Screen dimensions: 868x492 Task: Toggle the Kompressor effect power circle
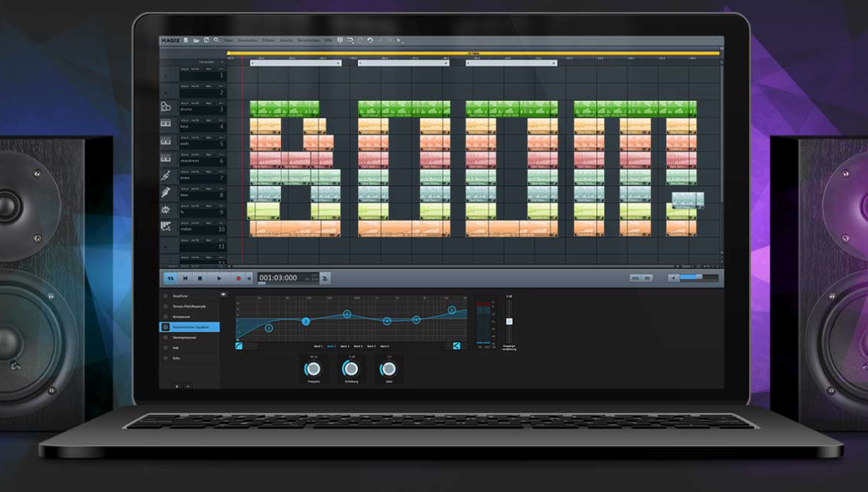click(x=165, y=317)
